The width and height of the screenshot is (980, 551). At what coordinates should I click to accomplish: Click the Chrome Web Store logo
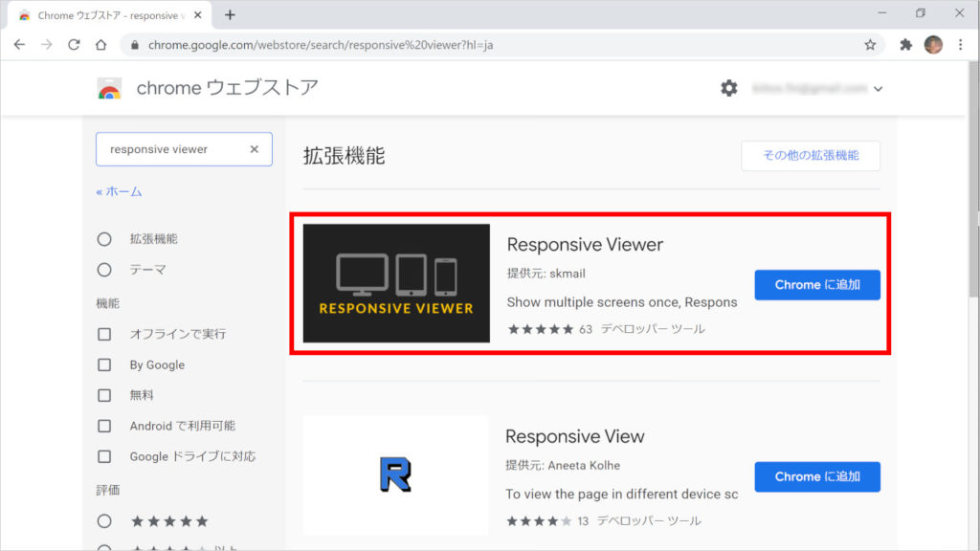tap(108, 87)
